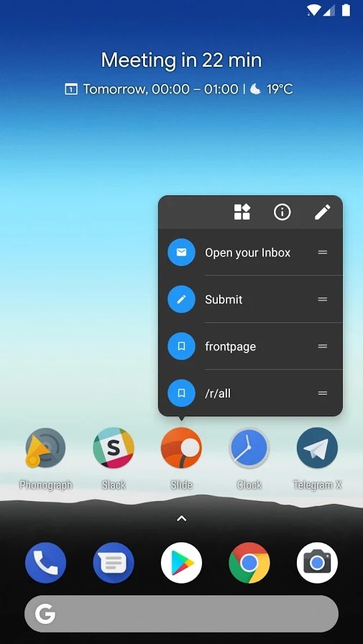Select the Submit shortcut
This screenshot has height=644, width=363.
[250, 299]
